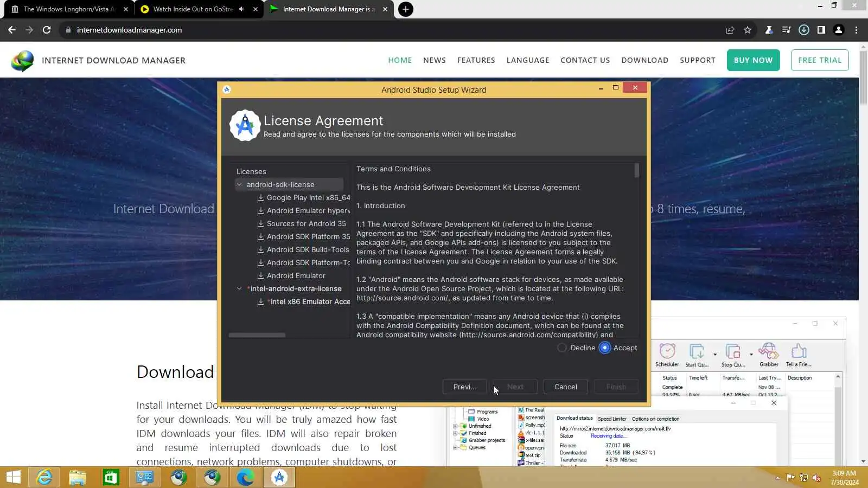Open the browser side panel
This screenshot has width=868, height=488.
tap(821, 30)
